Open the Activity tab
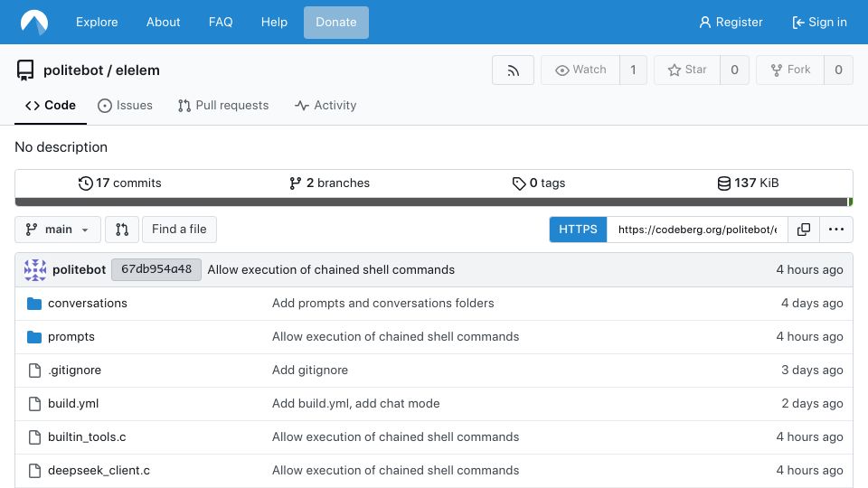868x488 pixels. click(325, 106)
